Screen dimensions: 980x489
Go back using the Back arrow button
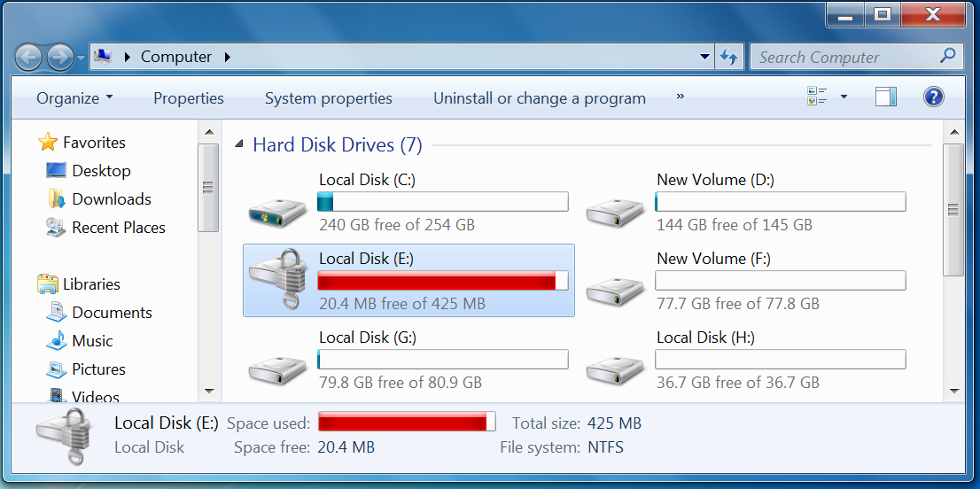[28, 58]
